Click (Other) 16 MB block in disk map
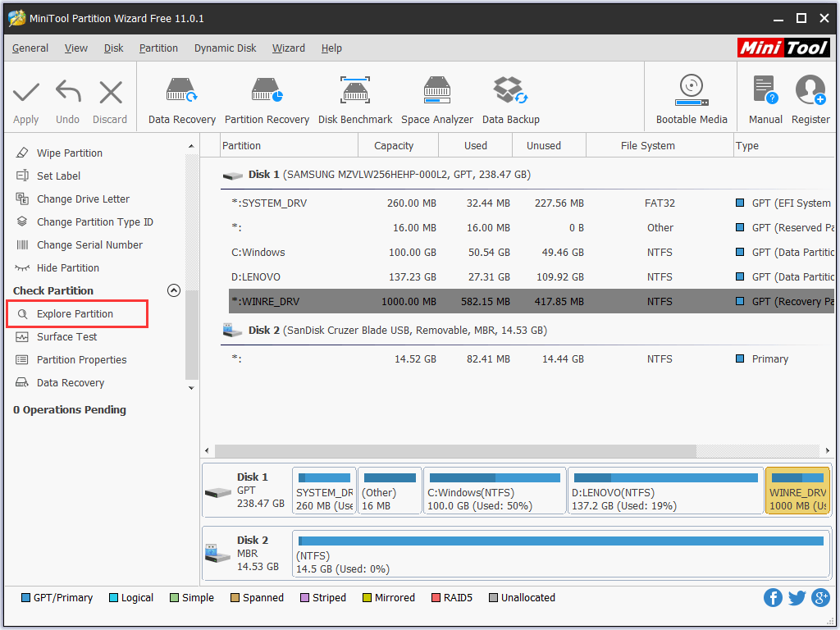The image size is (840, 630). click(390, 491)
